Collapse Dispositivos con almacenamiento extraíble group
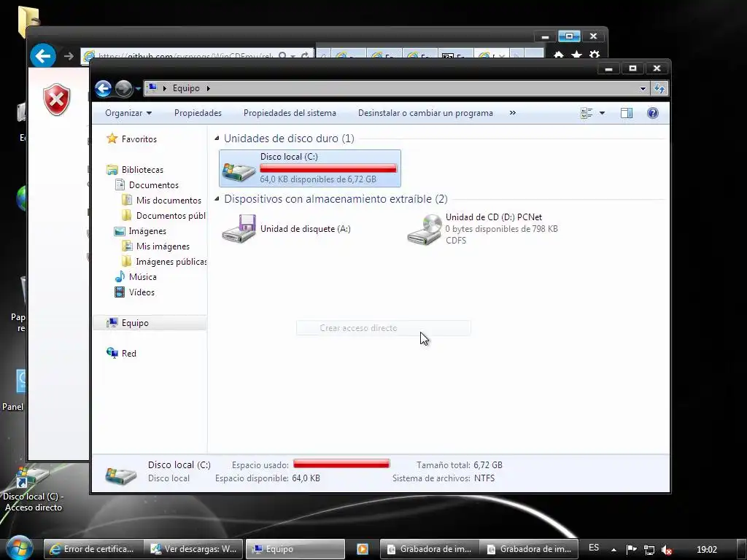747x560 pixels. click(217, 198)
